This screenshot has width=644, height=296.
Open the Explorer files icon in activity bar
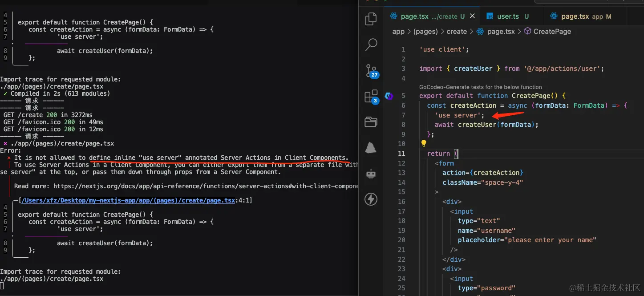(371, 19)
